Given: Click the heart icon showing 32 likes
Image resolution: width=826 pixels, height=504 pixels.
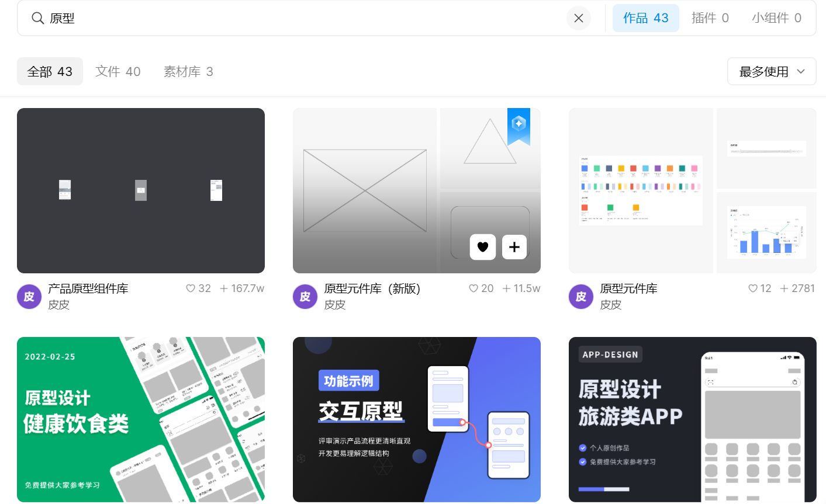Looking at the screenshot, I should click(191, 289).
